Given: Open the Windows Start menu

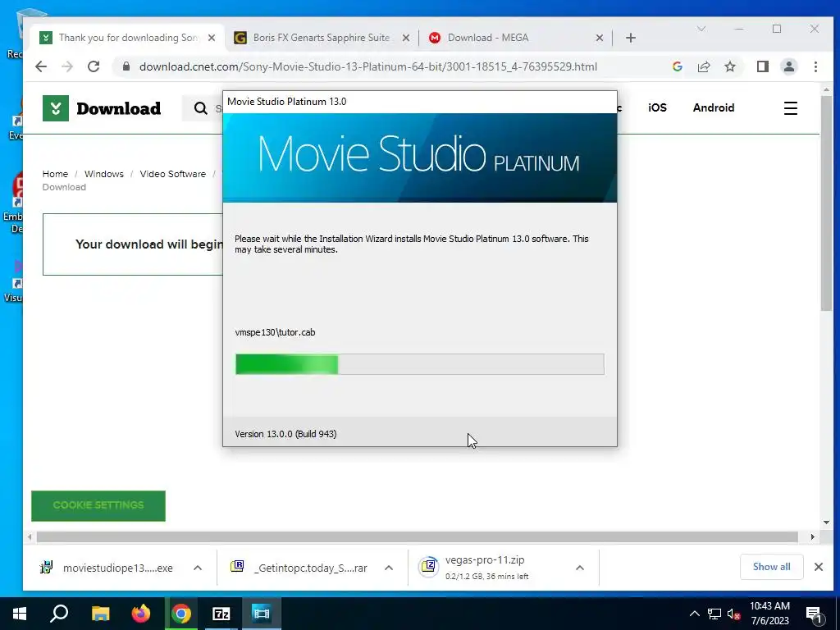Looking at the screenshot, I should click(20, 614).
